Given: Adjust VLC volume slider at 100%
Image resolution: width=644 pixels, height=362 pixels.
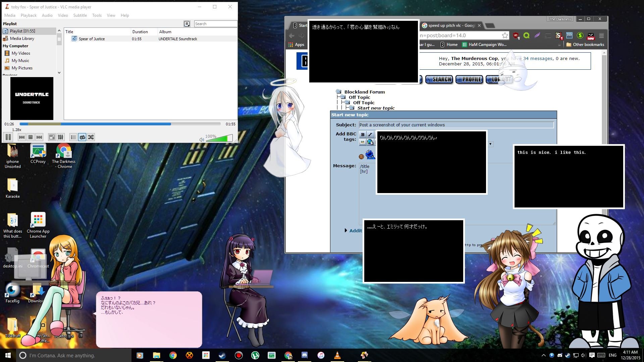Looking at the screenshot, I should tap(219, 138).
